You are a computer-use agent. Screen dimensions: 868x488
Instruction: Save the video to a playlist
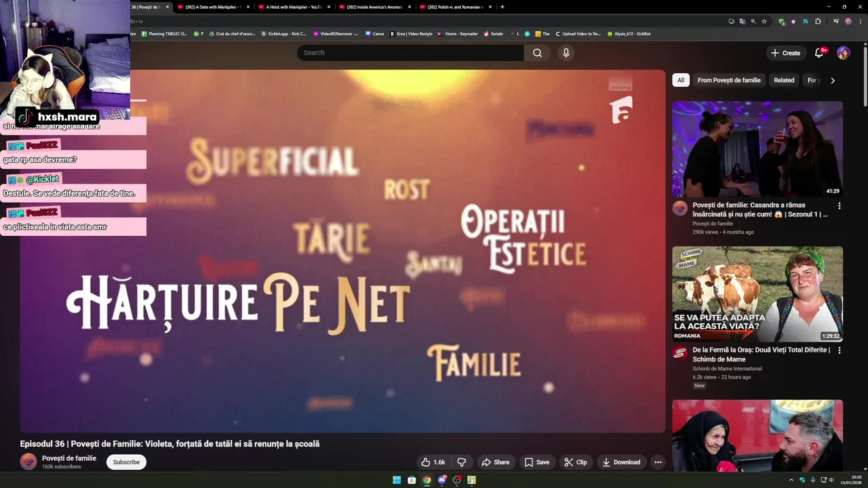point(536,462)
